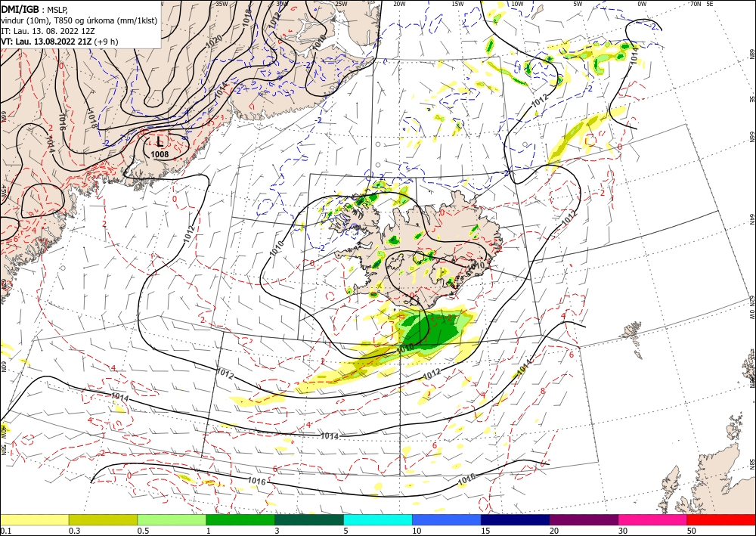Pick the blue 10–15 legend band

447,519
